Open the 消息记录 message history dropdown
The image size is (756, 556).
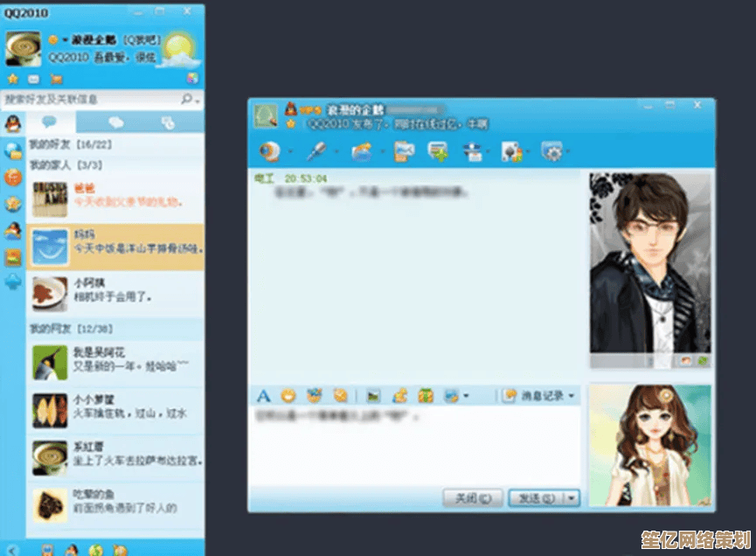tap(541, 396)
